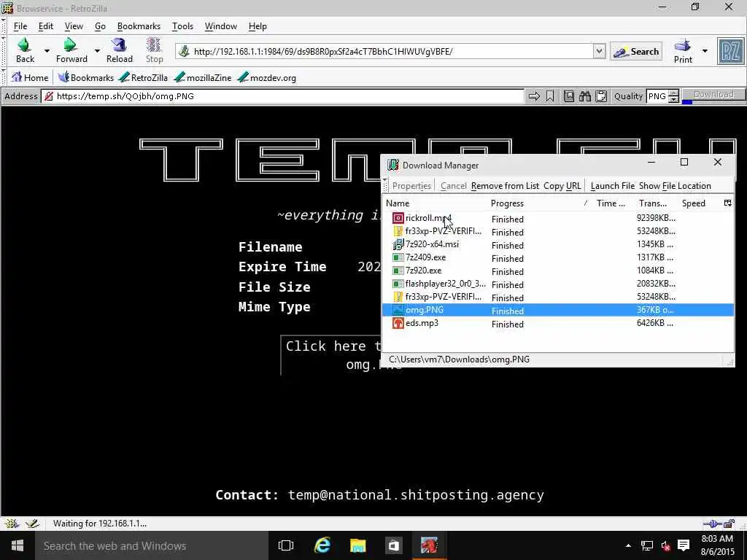Screen dimensions: 747x560
Task: Click the Browservice Download button
Action: [713, 95]
